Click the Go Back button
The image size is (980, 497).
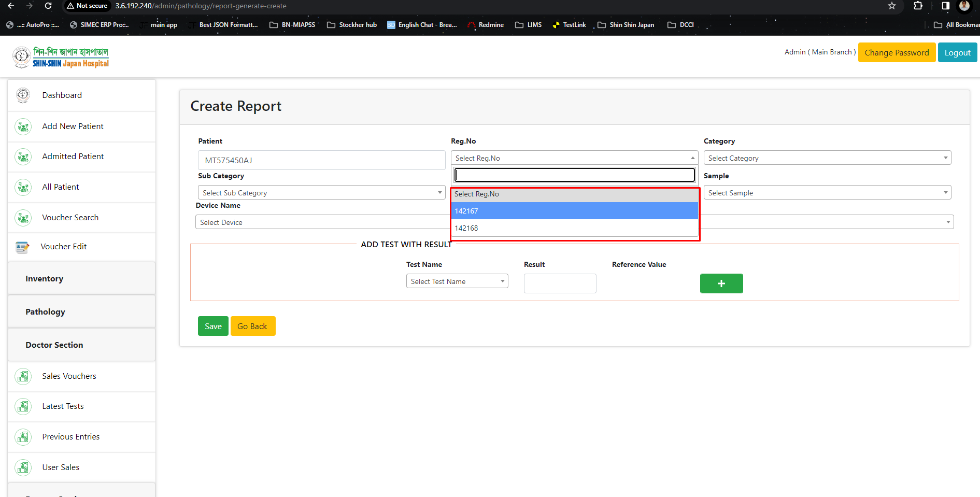pyautogui.click(x=252, y=326)
